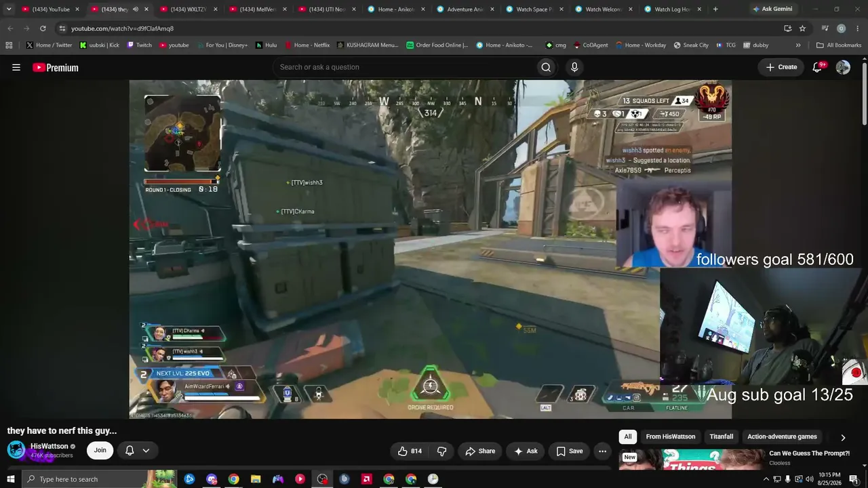Show hidden system tray icons

coord(766,479)
